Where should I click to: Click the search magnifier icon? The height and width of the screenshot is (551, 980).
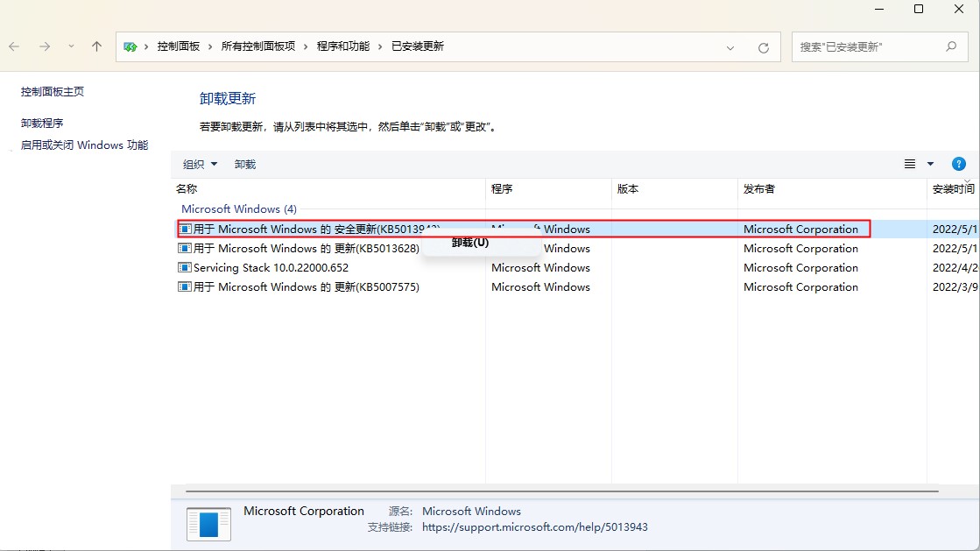coord(952,46)
